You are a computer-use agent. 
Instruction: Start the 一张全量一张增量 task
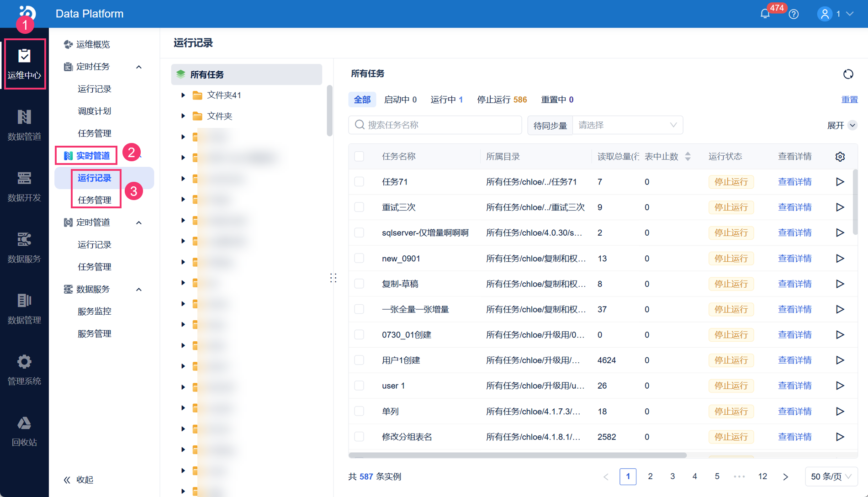840,309
